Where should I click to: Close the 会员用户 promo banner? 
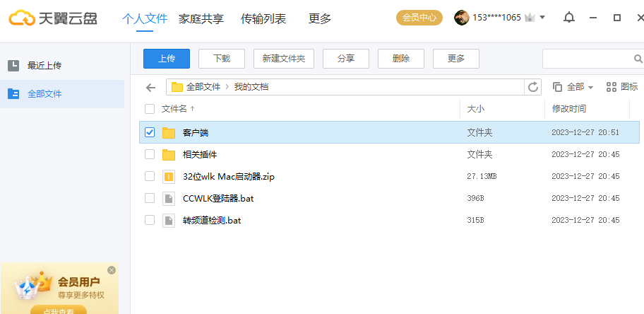112,270
